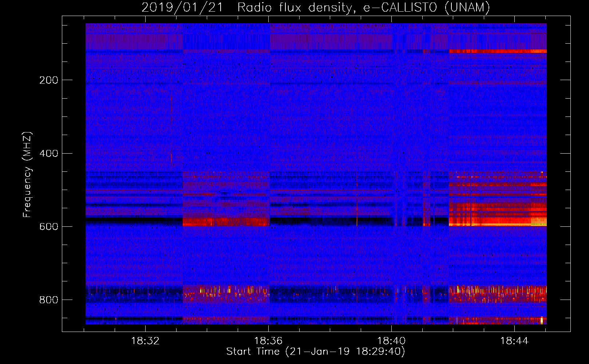Click the 18:40 time tick label
The width and height of the screenshot is (589, 364).
tap(392, 341)
